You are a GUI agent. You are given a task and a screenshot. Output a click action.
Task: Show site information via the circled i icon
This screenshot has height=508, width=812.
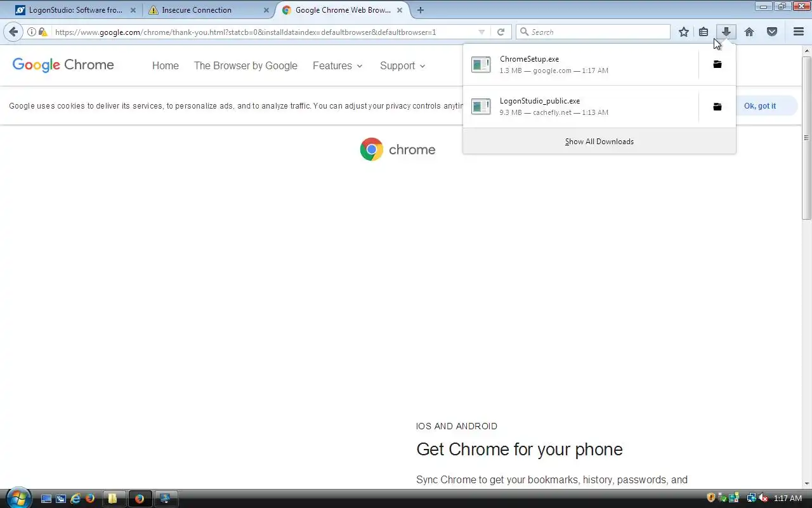click(x=32, y=32)
